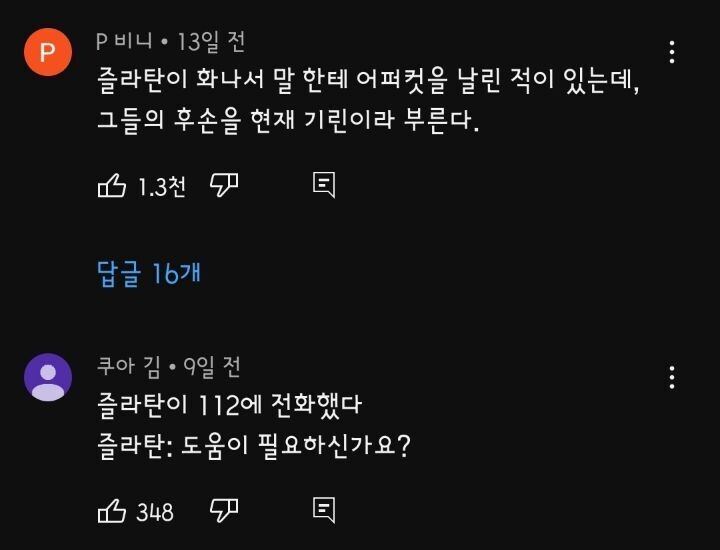The image size is (720, 550).
Task: Click reply icon under 쿠아 김's comment
Action: click(x=323, y=511)
